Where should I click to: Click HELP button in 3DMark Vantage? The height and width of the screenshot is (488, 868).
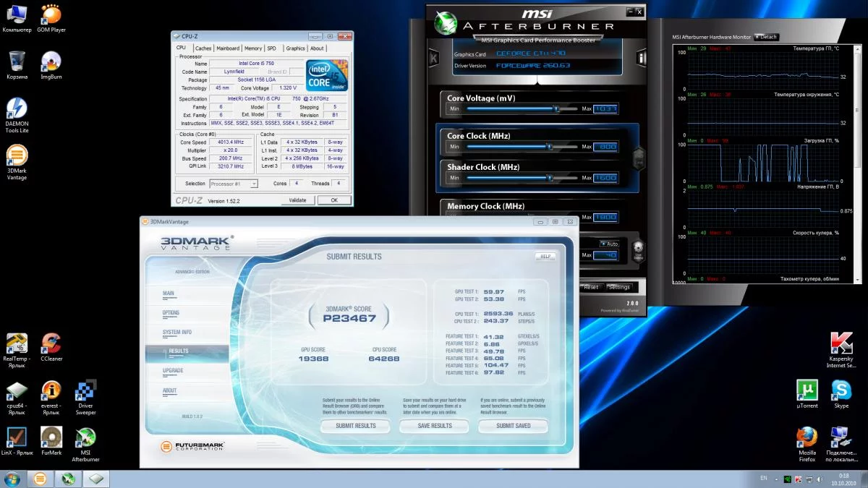pyautogui.click(x=545, y=256)
